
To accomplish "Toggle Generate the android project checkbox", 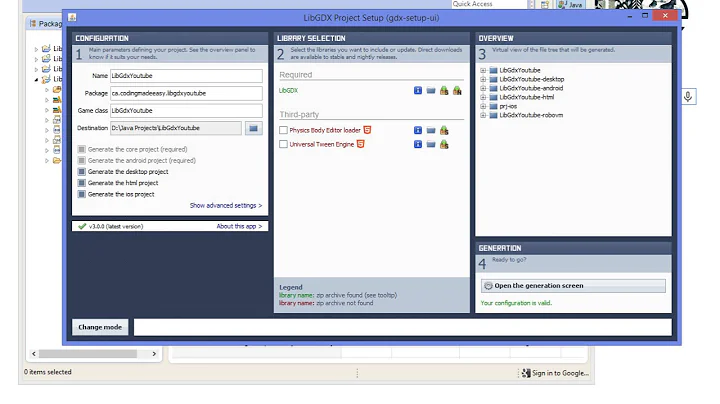I will 82,160.
